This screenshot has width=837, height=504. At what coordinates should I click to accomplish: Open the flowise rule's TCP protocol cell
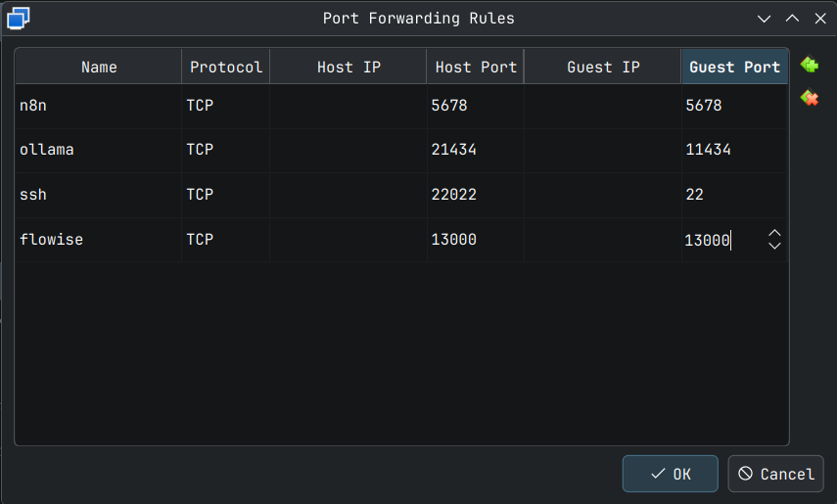(x=225, y=240)
